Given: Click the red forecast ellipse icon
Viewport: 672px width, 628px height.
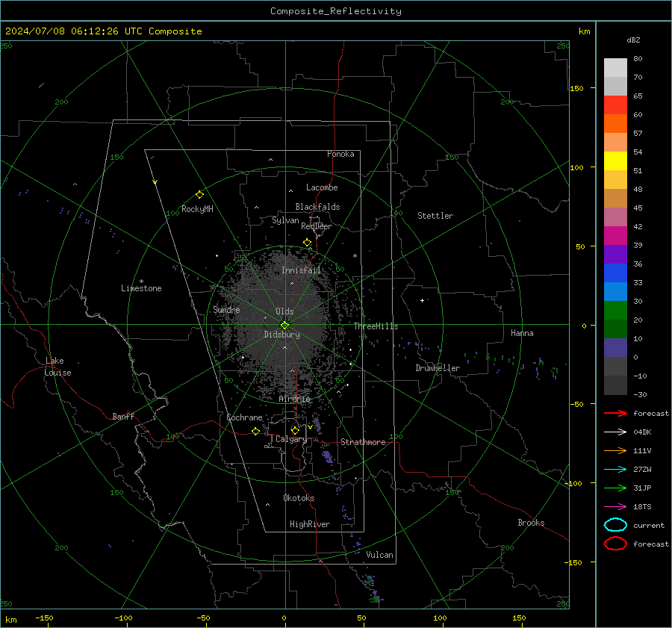Looking at the screenshot, I should click(615, 544).
